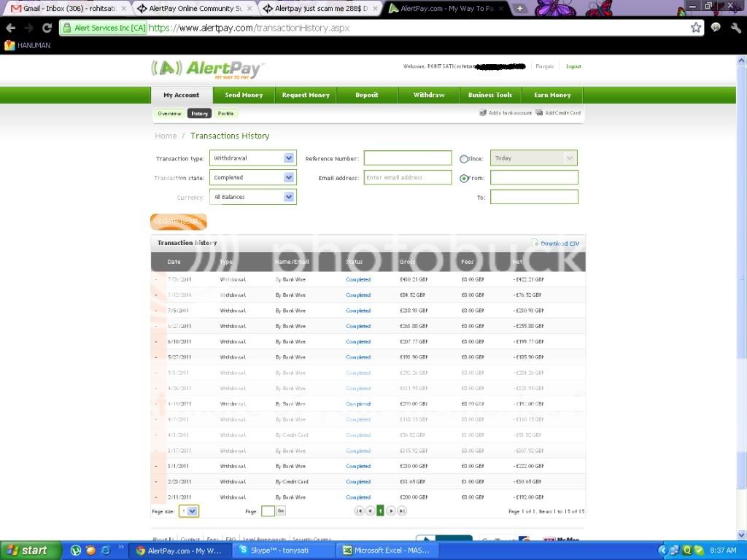Click the browser Forward arrow

[28, 28]
